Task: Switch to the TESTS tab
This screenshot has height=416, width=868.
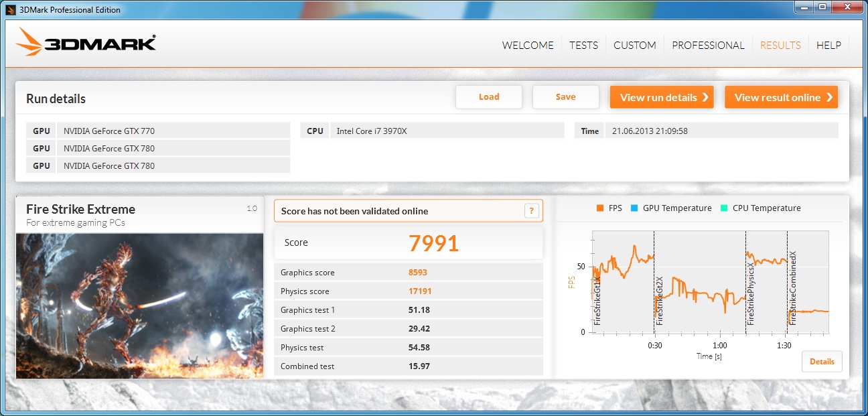Action: point(583,46)
